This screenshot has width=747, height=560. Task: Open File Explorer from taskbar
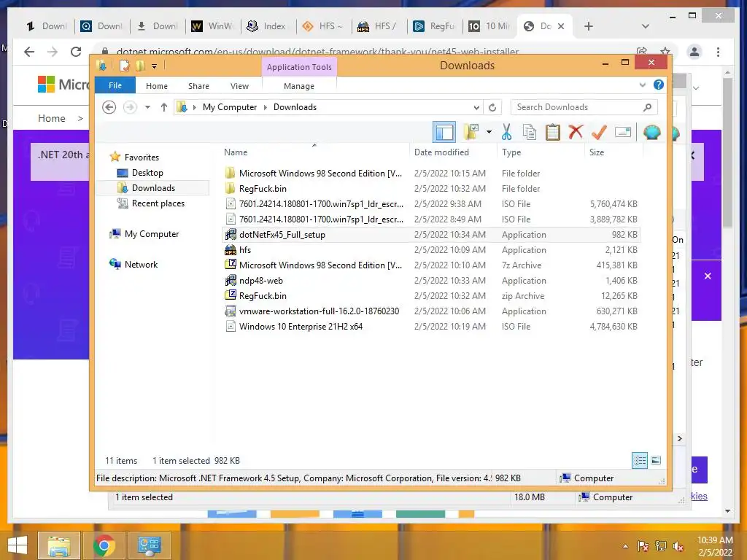pos(59,545)
